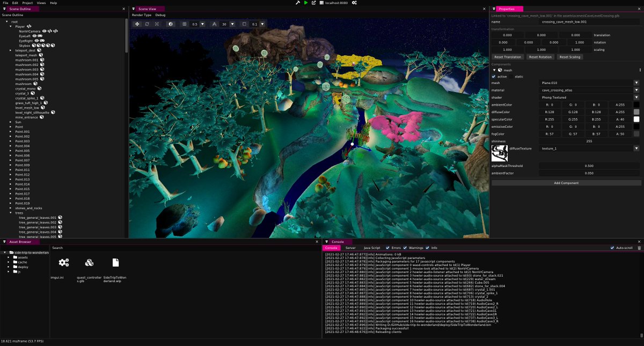Click the hammer package build icon
Screen dimensions: 644x346
298,3
